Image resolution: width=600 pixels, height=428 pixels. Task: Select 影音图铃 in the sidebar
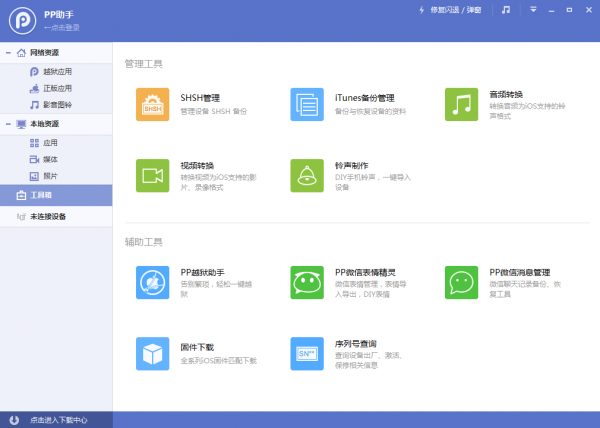56,105
